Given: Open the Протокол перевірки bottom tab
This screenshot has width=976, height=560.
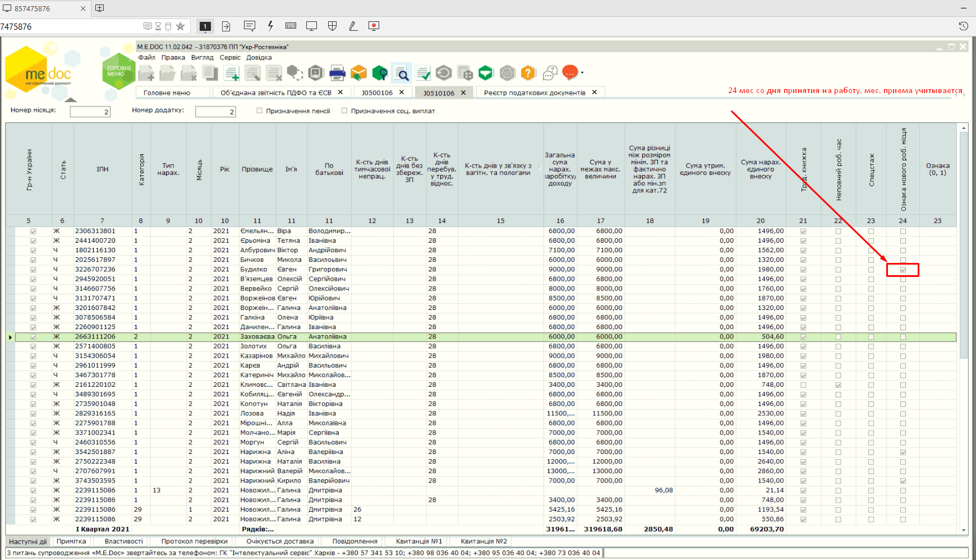Looking at the screenshot, I should click(194, 542).
